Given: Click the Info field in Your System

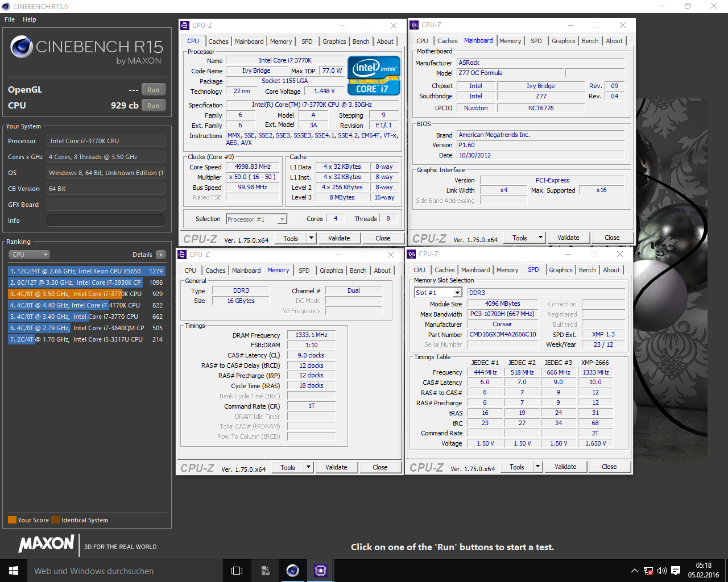Looking at the screenshot, I should coord(106,221).
